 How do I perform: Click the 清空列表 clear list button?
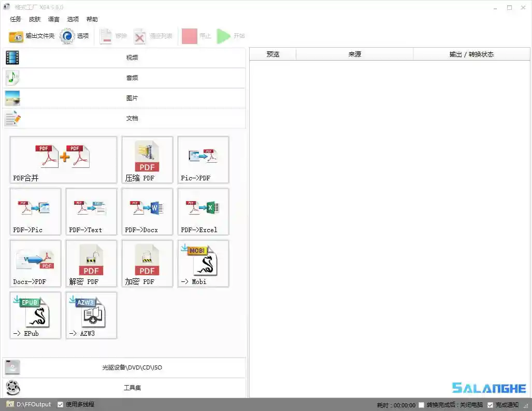point(150,36)
